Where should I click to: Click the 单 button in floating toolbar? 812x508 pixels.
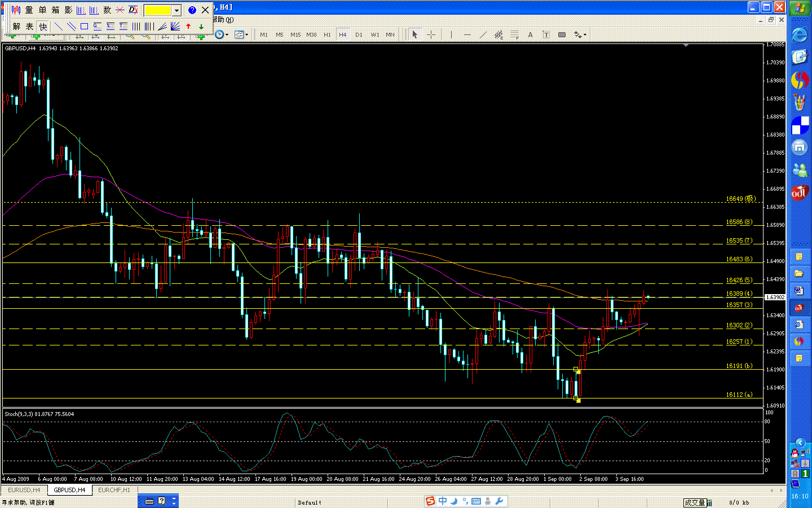click(x=42, y=10)
